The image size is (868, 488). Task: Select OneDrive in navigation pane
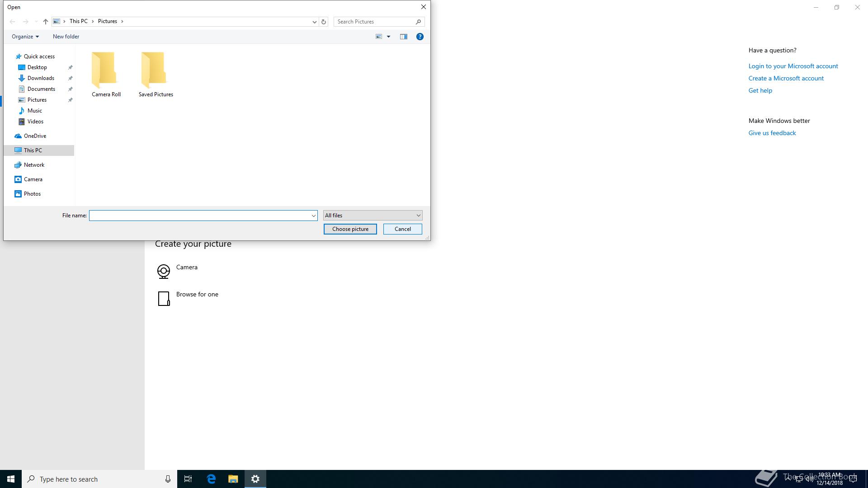35,136
